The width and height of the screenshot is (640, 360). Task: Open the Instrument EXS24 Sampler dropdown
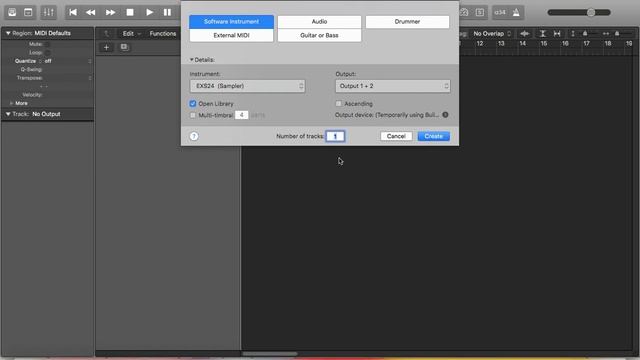247,86
